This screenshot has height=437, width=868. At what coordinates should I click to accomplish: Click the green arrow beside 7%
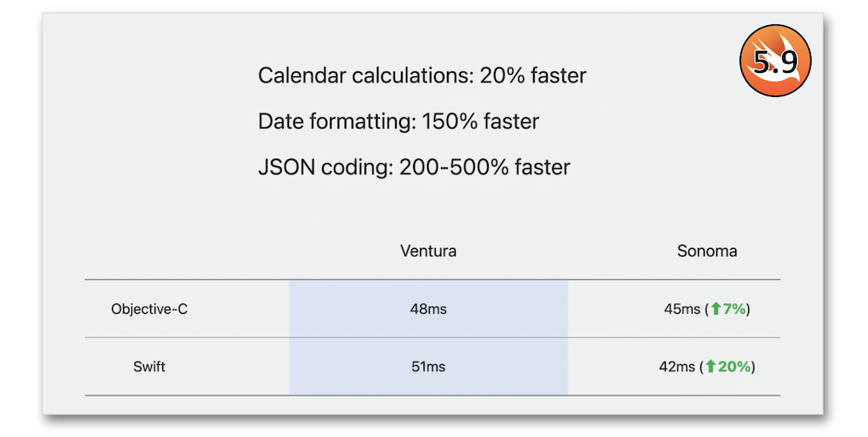(x=716, y=309)
